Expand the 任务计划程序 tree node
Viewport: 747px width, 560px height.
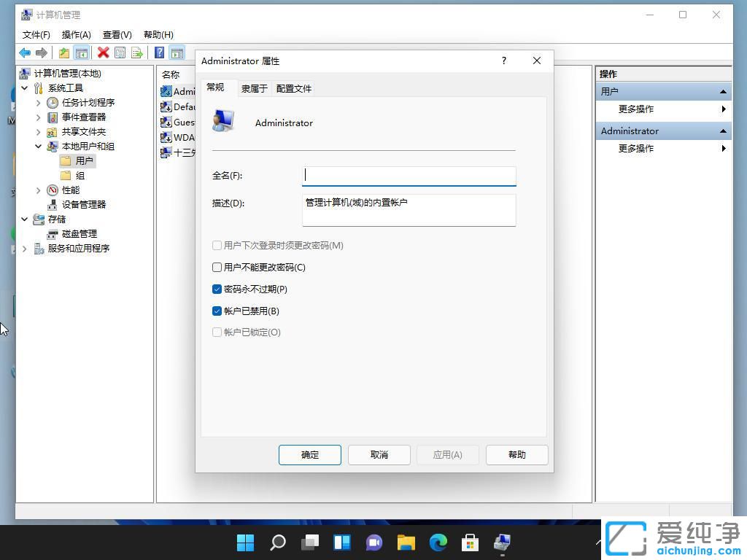(37, 102)
